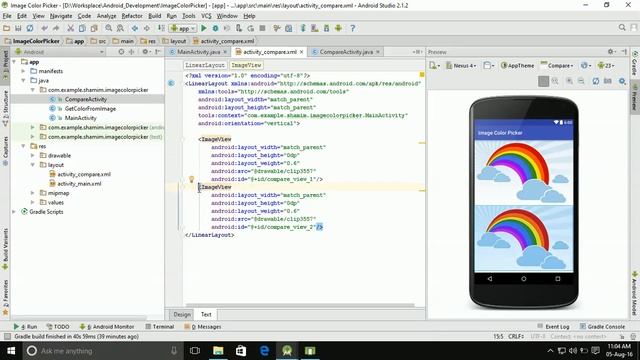Click the Scroll from Source target icon
This screenshot has width=640, height=360.
pos(121,52)
